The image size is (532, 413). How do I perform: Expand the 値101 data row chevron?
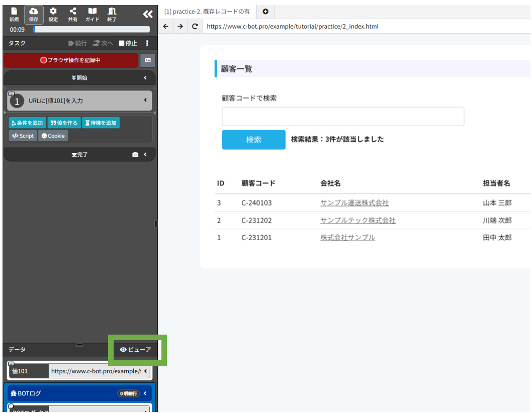tap(145, 371)
